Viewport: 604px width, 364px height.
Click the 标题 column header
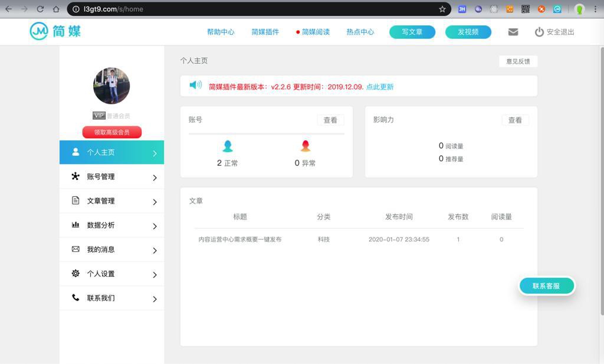tap(240, 217)
